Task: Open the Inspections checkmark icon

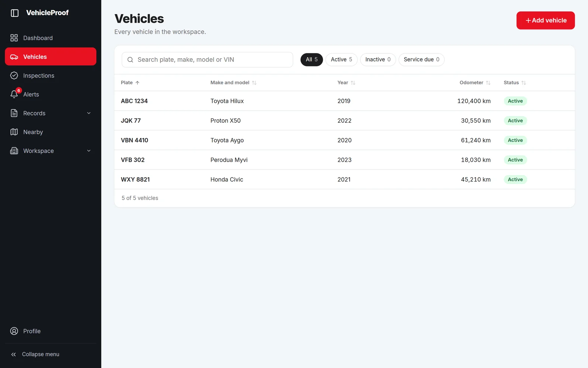Action: [14, 76]
